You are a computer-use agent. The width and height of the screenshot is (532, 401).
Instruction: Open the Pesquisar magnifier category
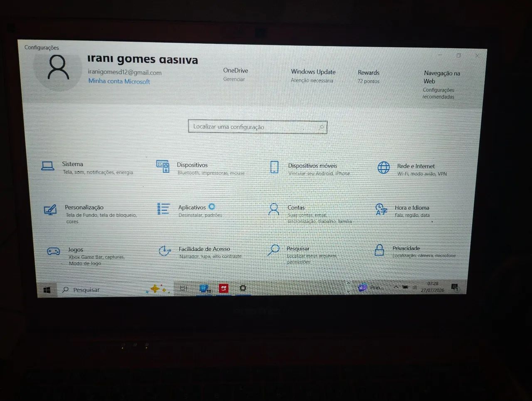point(273,250)
